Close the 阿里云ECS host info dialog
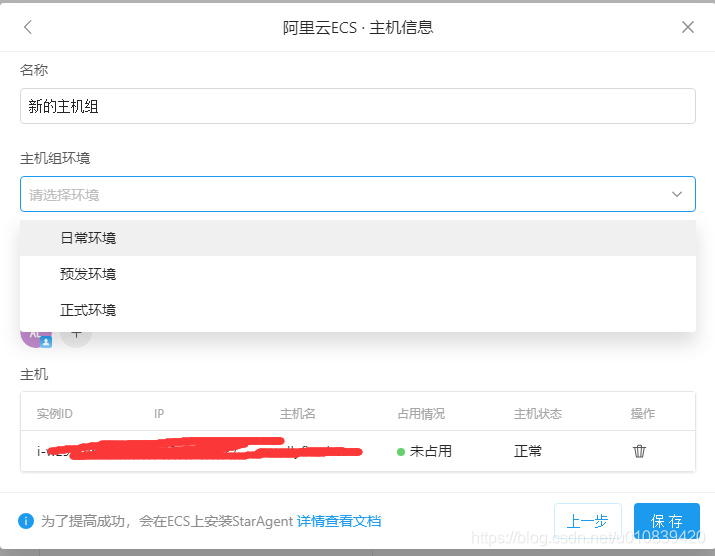The image size is (715, 556). click(688, 27)
